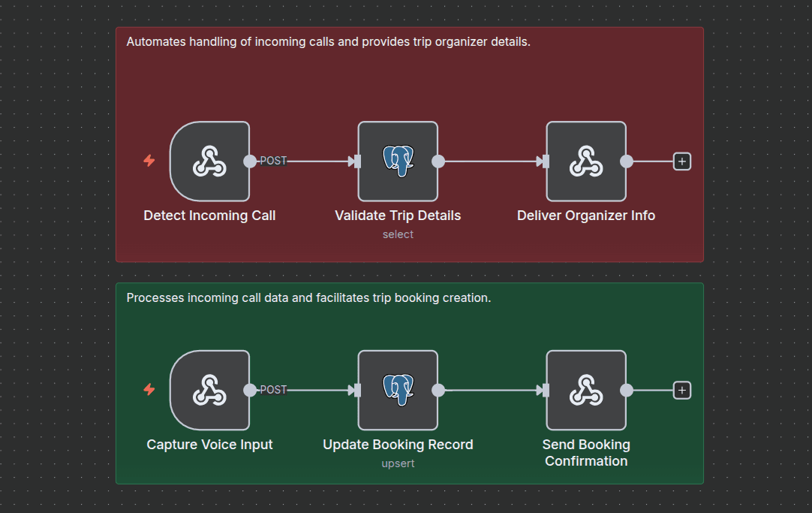
Task: Add a node after Send Booking Confirmation
Action: click(x=681, y=390)
